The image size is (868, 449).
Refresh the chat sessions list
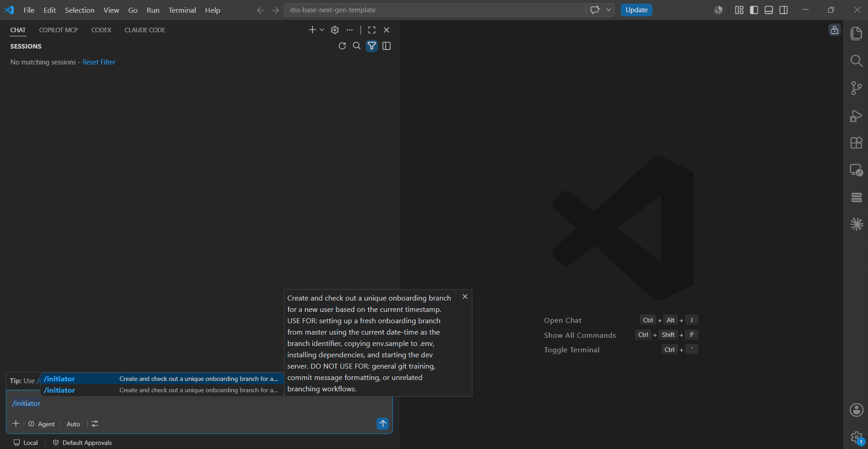click(342, 46)
